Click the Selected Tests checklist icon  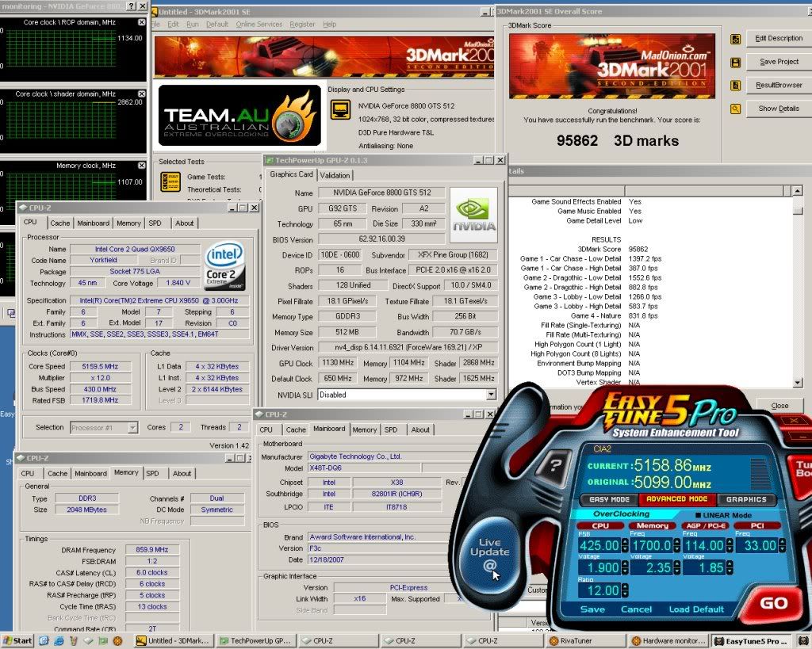click(x=170, y=181)
